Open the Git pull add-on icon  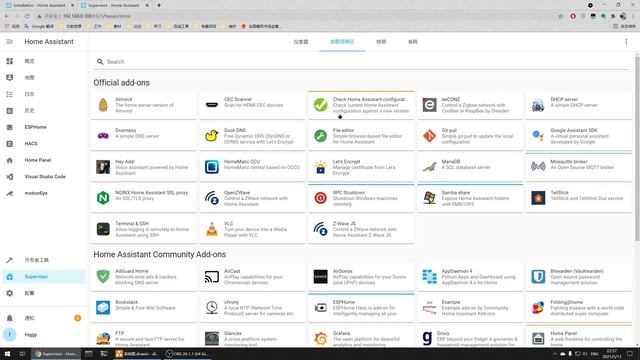point(429,136)
